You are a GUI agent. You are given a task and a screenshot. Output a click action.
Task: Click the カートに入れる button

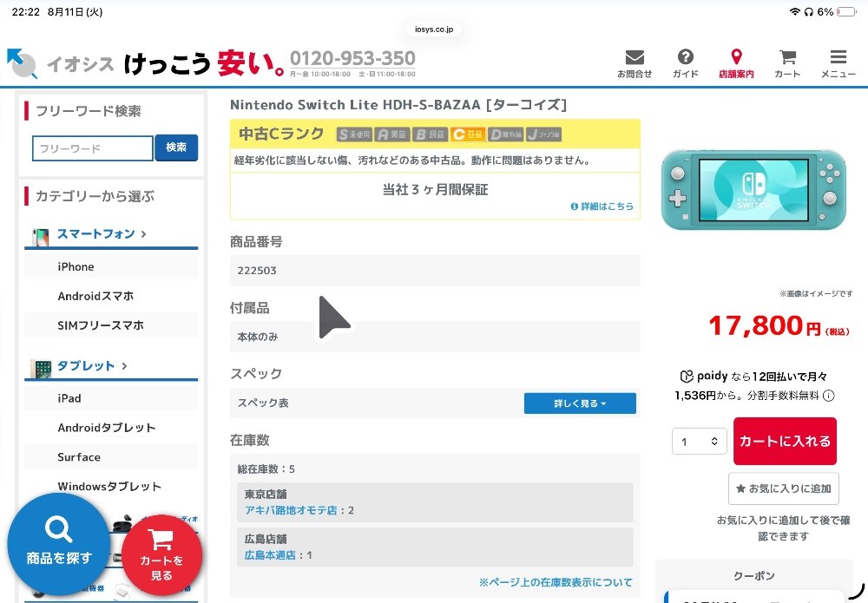[x=785, y=441]
